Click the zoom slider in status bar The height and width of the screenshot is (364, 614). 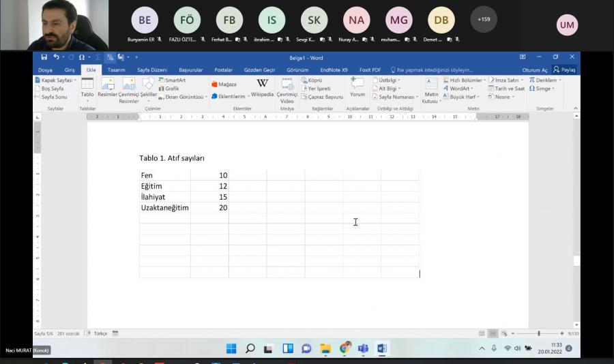coord(539,333)
